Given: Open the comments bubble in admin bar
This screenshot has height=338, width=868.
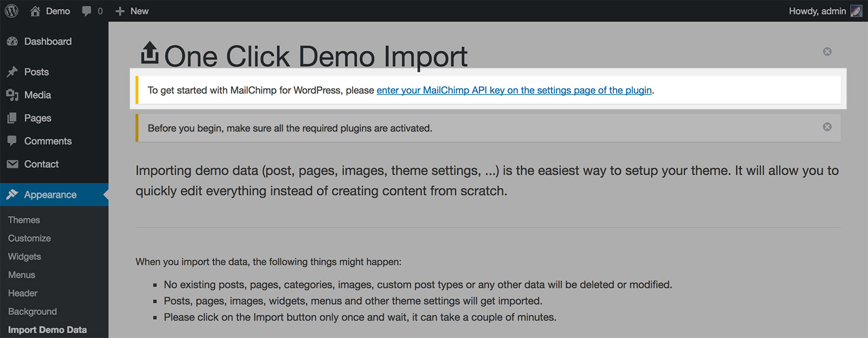Looking at the screenshot, I should click(86, 11).
